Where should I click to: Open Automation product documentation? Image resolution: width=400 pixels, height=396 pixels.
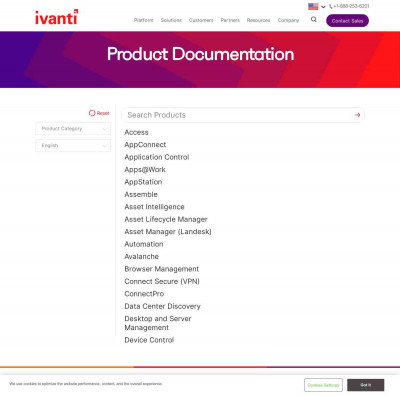[x=144, y=244]
